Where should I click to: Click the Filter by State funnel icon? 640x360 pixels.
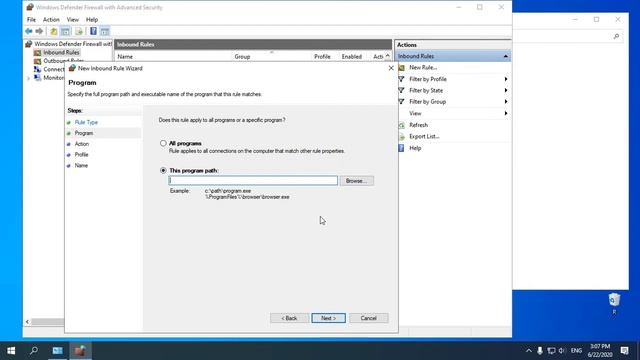coord(402,90)
